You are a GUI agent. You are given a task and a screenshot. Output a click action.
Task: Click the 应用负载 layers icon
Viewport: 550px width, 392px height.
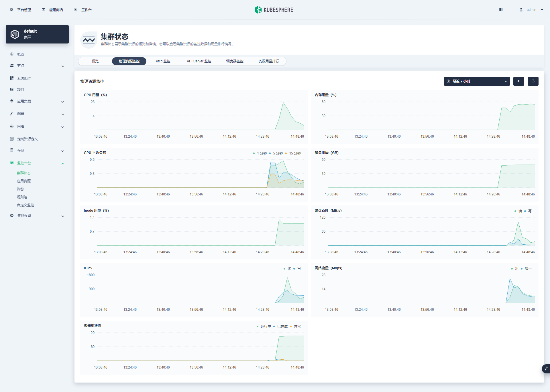tap(12, 101)
